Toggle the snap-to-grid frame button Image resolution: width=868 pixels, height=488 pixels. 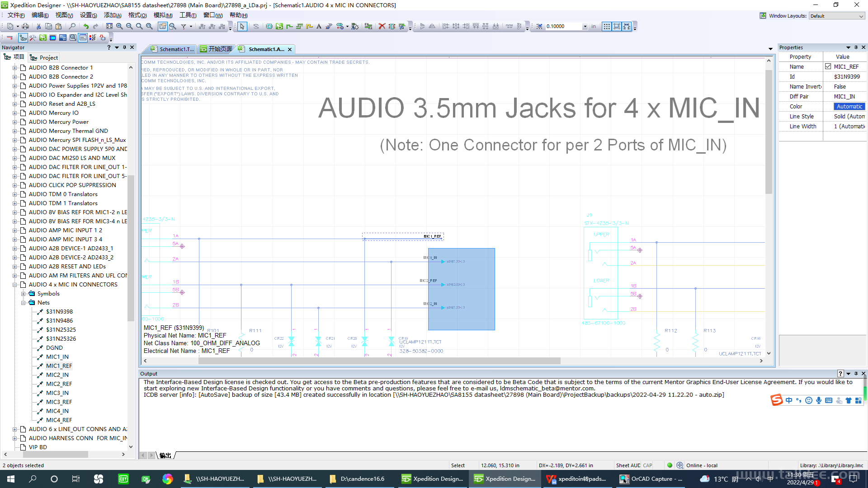point(617,26)
